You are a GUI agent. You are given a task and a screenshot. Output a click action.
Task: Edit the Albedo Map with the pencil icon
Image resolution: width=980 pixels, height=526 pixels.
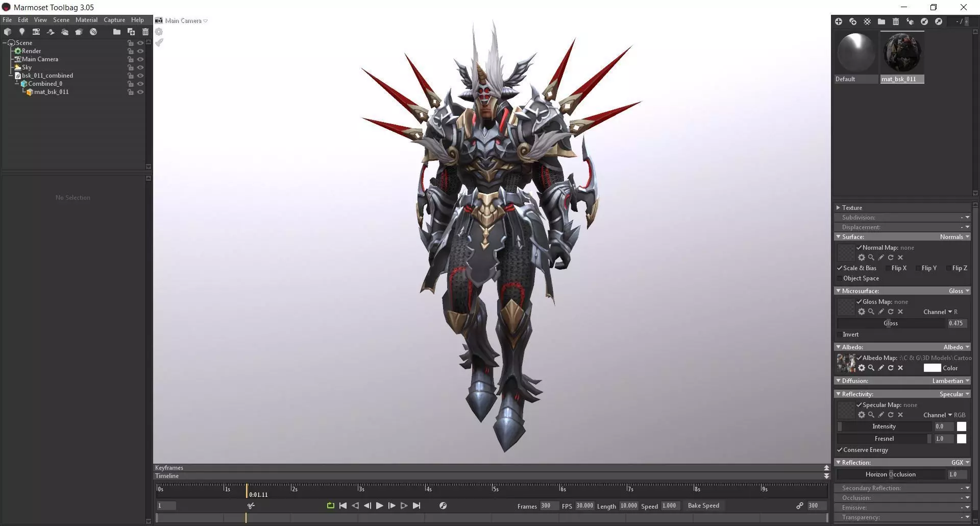pos(881,368)
